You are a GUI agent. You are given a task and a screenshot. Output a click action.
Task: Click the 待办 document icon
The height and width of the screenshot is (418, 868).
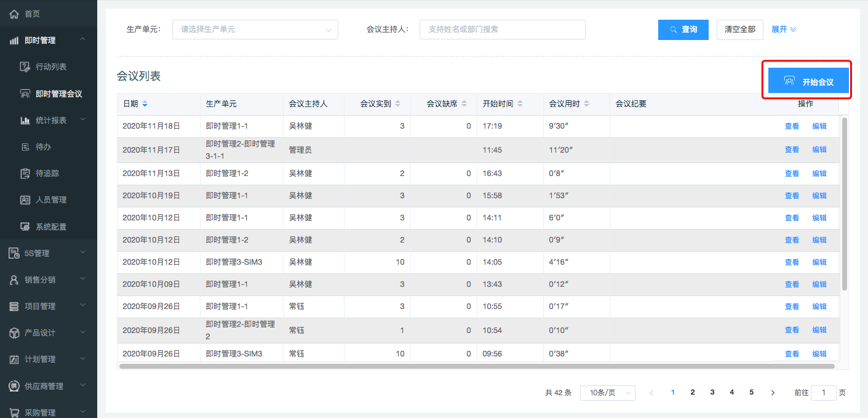(25, 147)
